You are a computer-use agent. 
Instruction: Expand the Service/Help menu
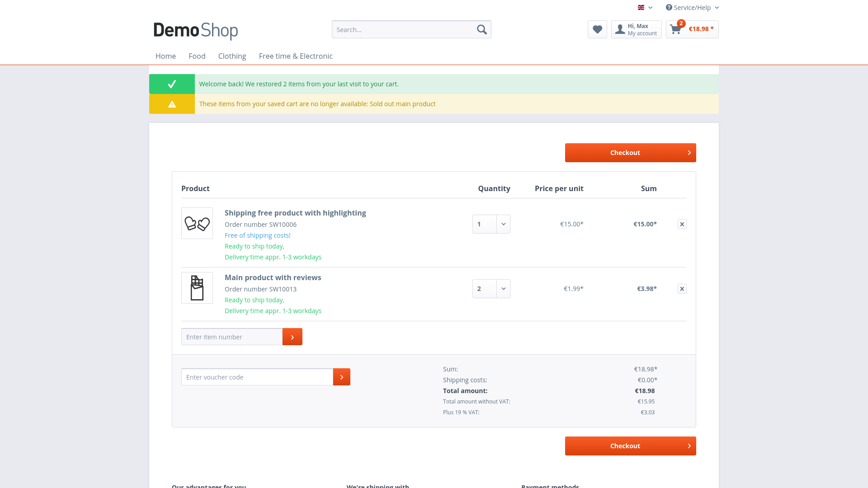tap(692, 8)
